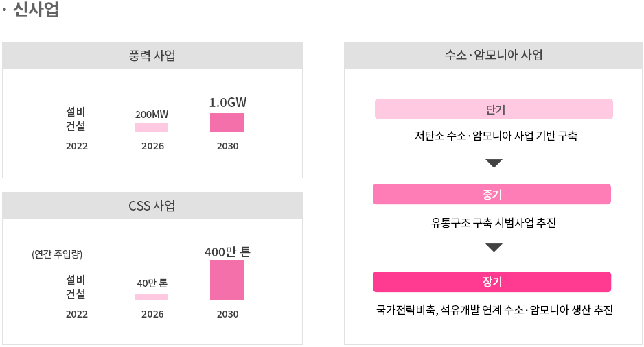The width and height of the screenshot is (644, 347).
Task: Click the down arrow below 단기 description
Action: (x=494, y=163)
